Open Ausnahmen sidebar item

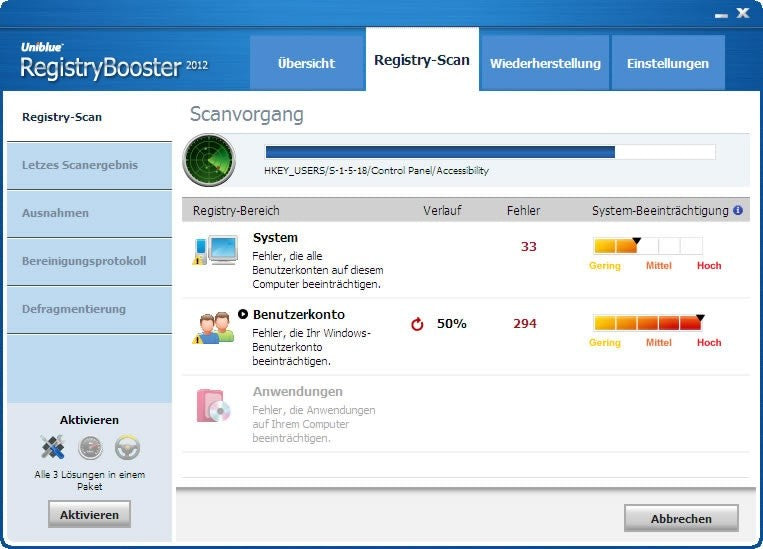pyautogui.click(x=89, y=213)
